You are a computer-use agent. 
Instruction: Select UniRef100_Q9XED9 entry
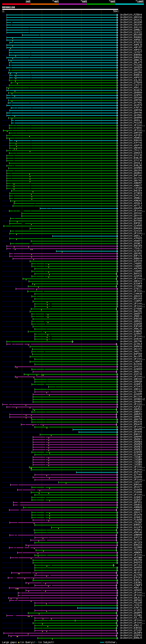131,67
